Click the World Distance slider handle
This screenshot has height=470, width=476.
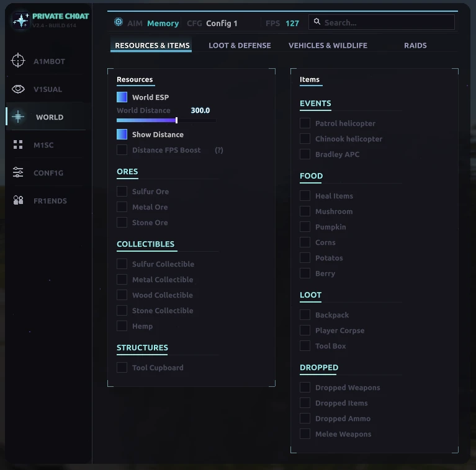pyautogui.click(x=176, y=120)
